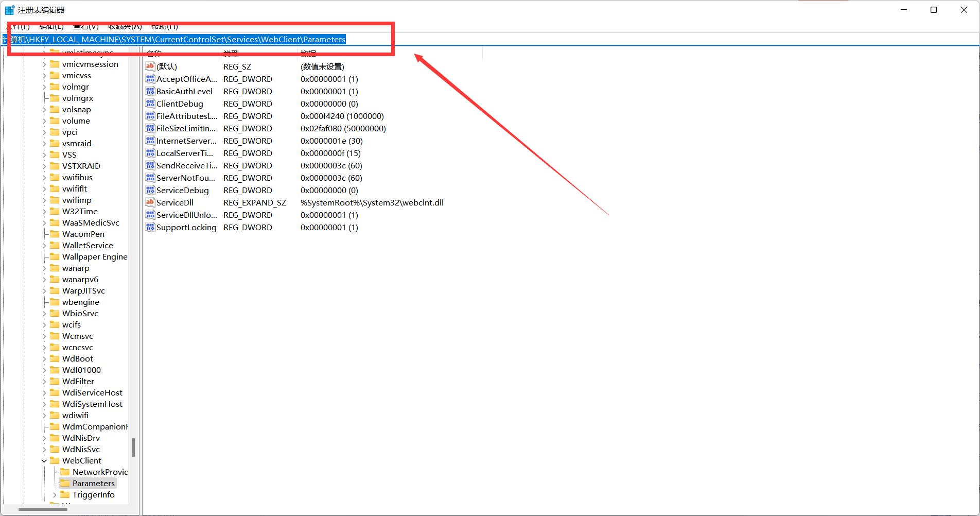
Task: Select the SupportLocking value name
Action: tap(186, 227)
